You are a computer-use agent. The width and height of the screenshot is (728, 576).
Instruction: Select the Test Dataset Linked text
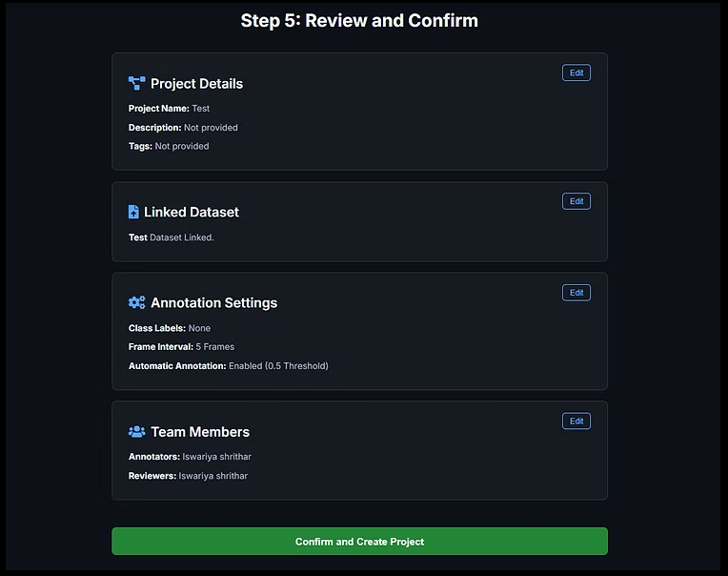click(172, 237)
